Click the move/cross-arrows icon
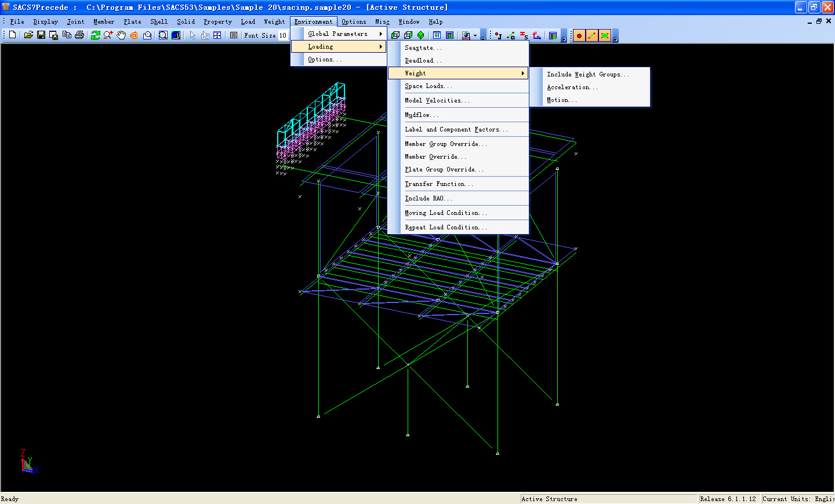 coord(217,35)
